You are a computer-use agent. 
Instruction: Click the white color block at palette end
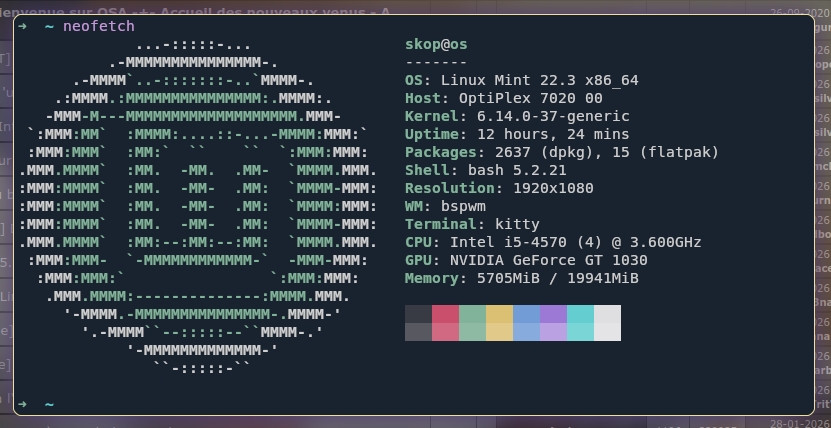point(607,322)
